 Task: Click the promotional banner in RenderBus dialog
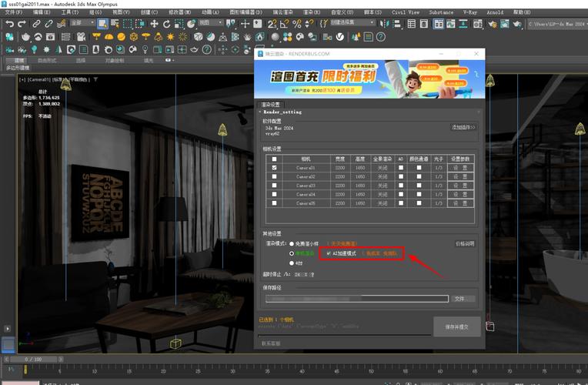tap(369, 79)
